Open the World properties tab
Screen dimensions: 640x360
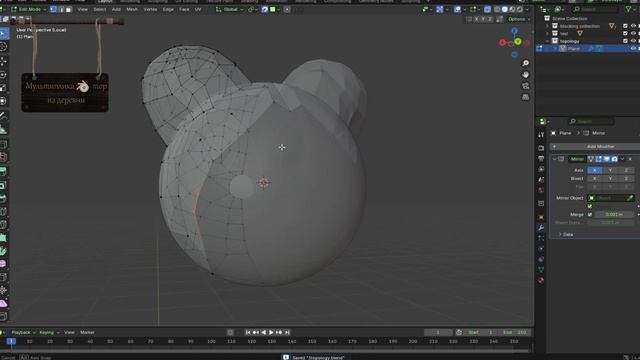[x=541, y=190]
